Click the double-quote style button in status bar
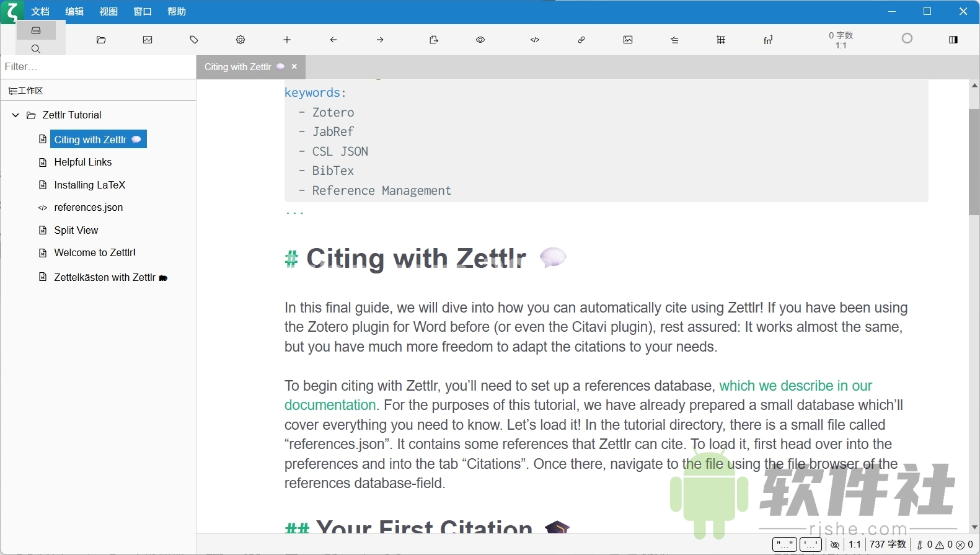 (x=785, y=544)
